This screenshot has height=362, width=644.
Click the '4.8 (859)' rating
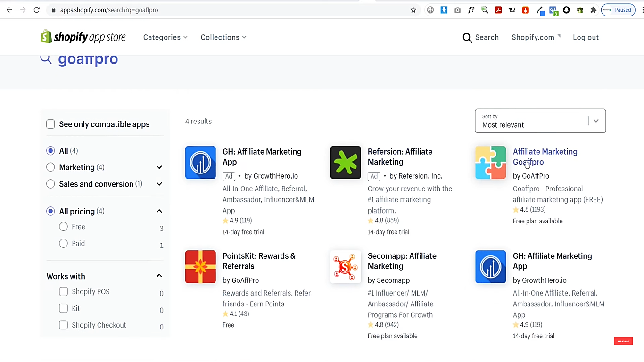pyautogui.click(x=383, y=221)
